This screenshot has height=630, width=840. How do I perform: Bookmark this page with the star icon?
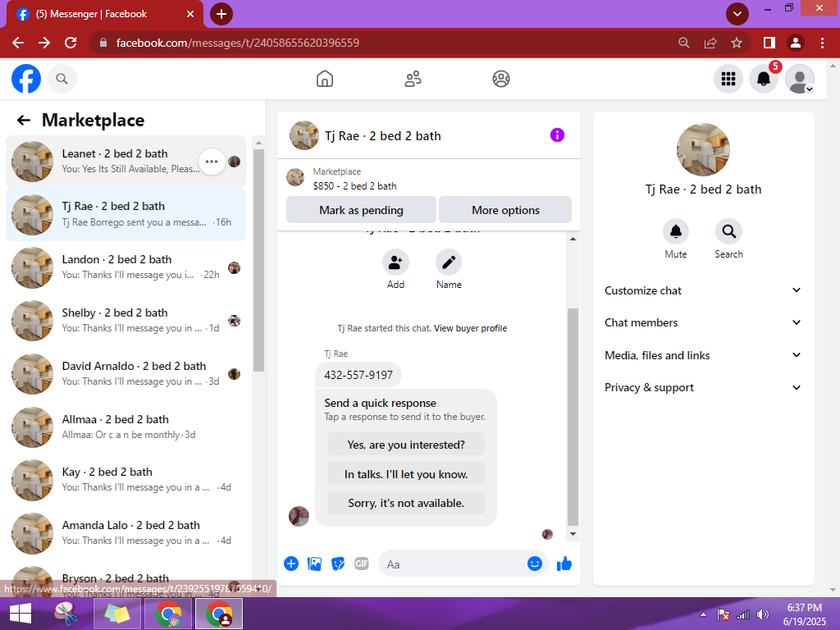737,43
